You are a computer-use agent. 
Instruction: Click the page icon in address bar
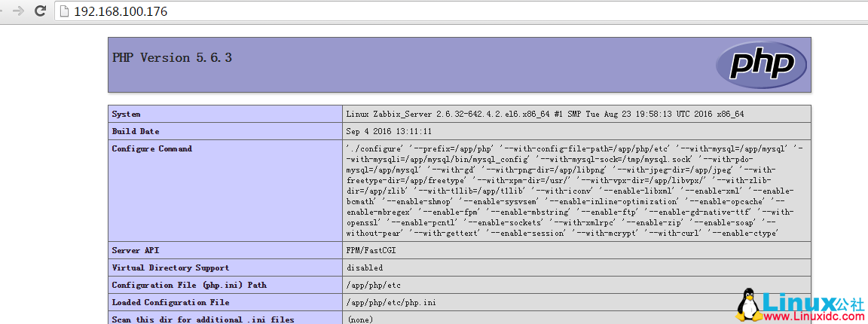pyautogui.click(x=64, y=11)
